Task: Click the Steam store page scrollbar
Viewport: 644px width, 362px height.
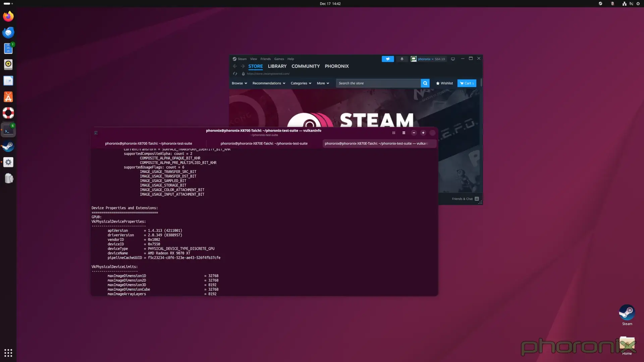Action: click(x=481, y=82)
